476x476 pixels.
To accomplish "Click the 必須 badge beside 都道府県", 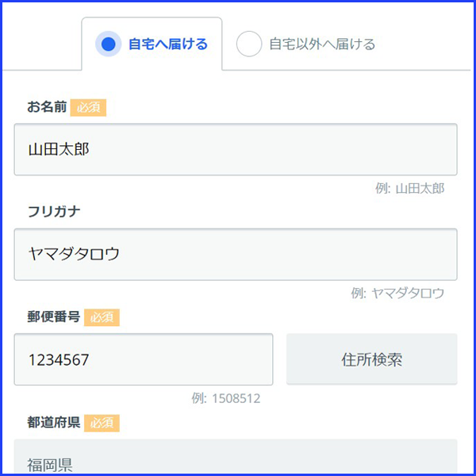I will pos(102,422).
